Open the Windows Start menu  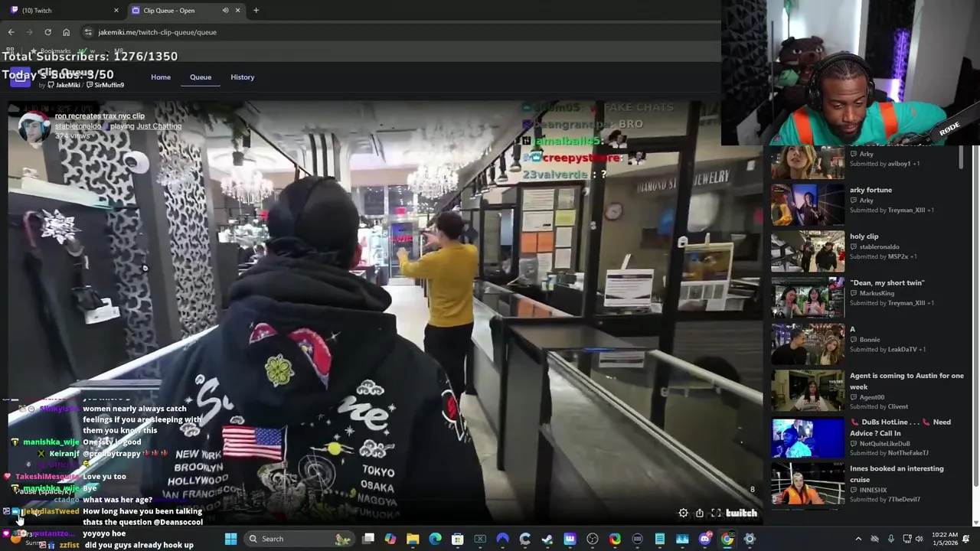coord(230,539)
